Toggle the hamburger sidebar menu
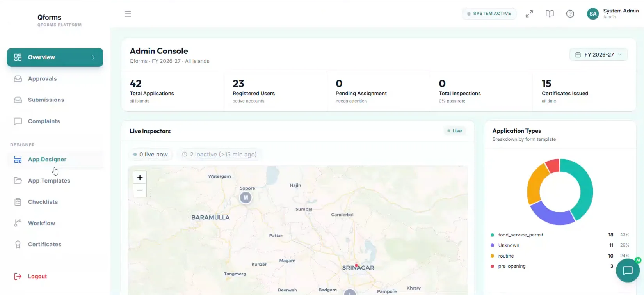Screen dimensions: 644x295 pyautogui.click(x=128, y=14)
